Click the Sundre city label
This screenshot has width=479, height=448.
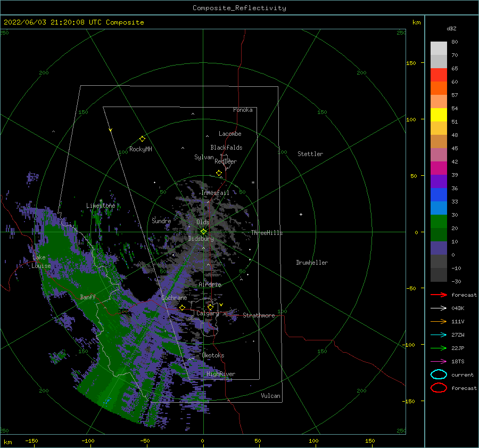161,221
